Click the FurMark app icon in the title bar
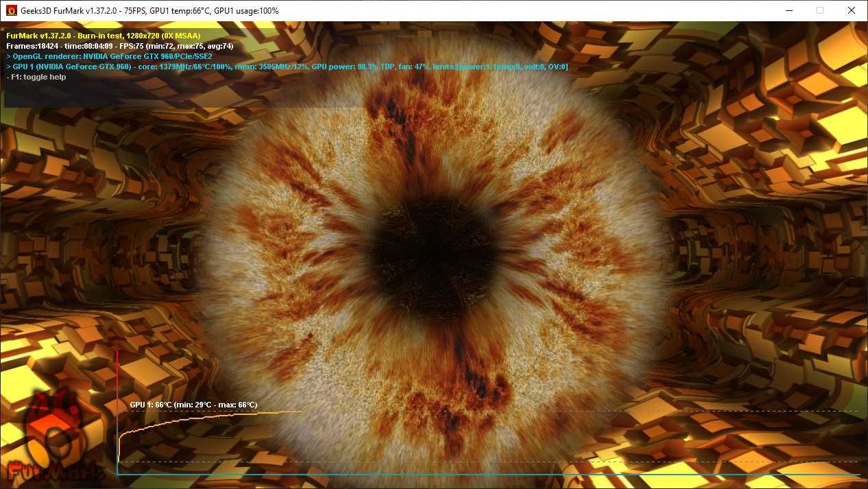 pos(11,10)
